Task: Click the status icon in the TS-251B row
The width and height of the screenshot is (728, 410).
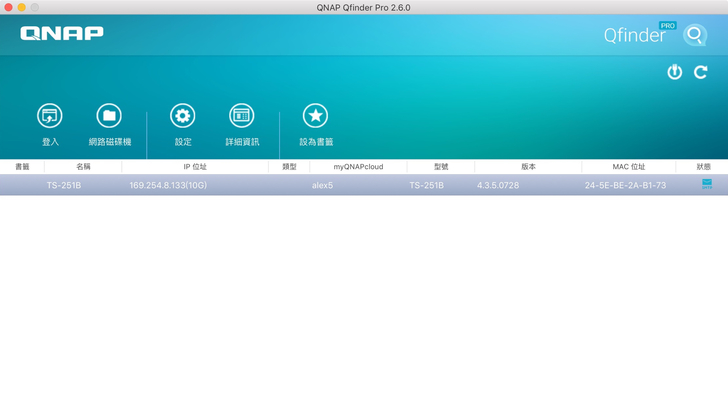Action: tap(707, 185)
